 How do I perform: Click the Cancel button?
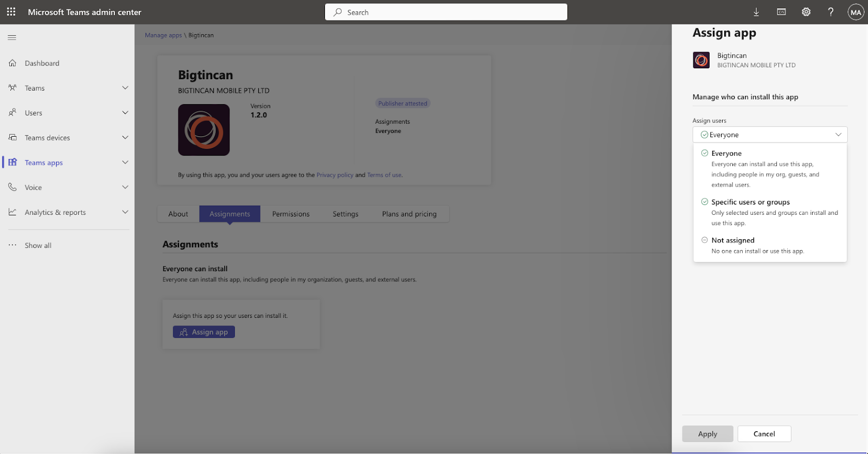[x=764, y=434]
